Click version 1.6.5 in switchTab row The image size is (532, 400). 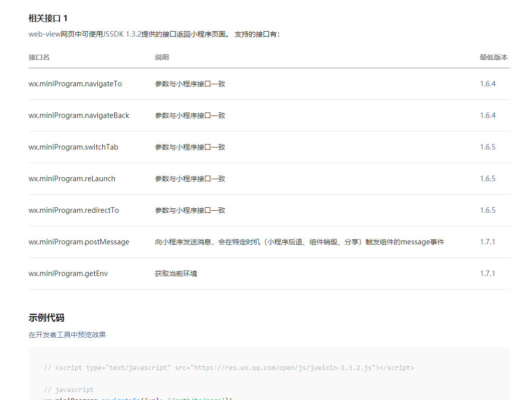point(487,147)
